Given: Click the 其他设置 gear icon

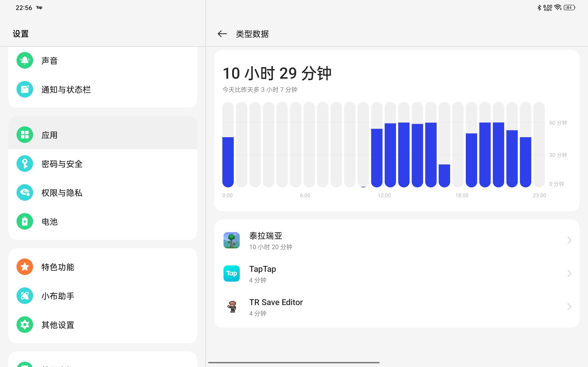Looking at the screenshot, I should 25,325.
